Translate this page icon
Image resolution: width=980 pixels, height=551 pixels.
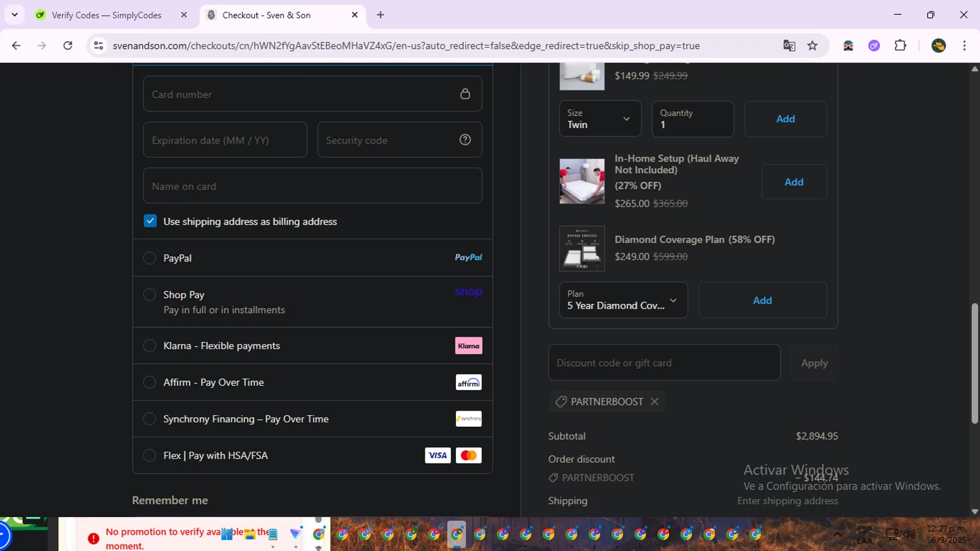tap(789, 46)
